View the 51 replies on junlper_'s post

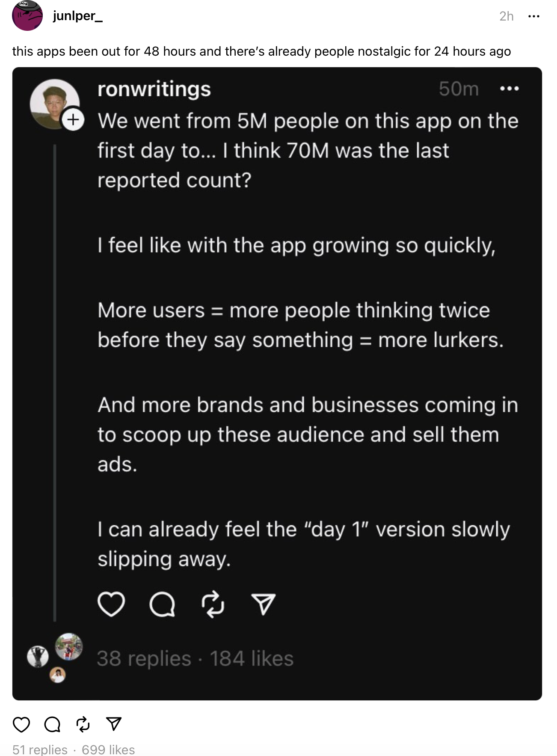click(40, 750)
